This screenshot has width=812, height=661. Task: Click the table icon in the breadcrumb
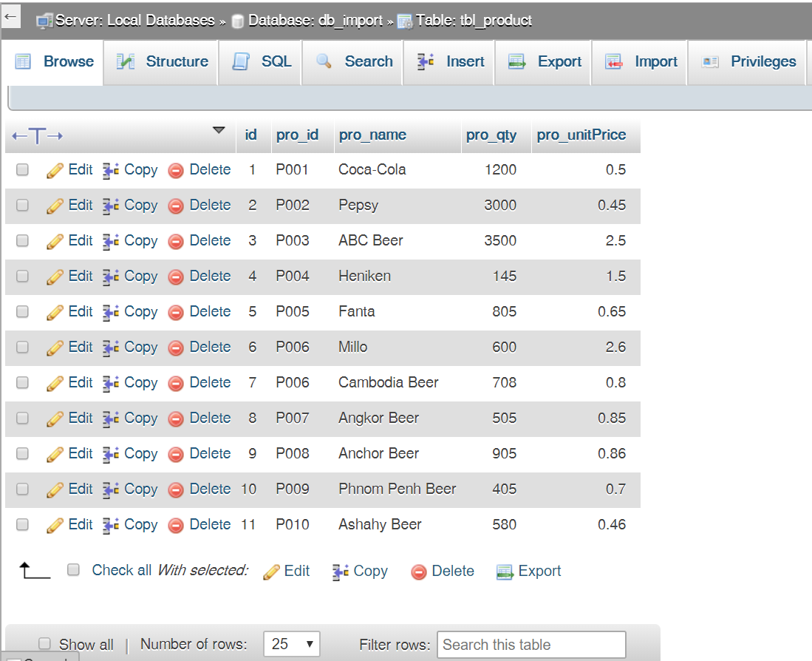(404, 21)
